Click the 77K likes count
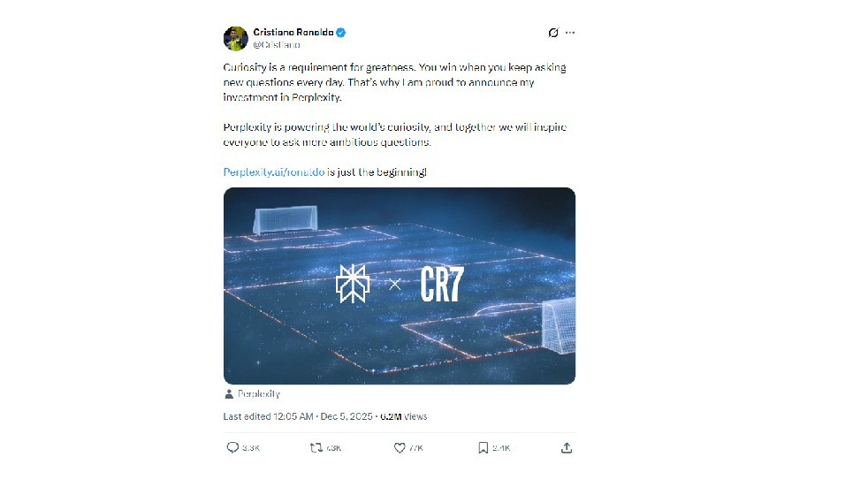The height and width of the screenshot is (480, 868). pyautogui.click(x=415, y=448)
